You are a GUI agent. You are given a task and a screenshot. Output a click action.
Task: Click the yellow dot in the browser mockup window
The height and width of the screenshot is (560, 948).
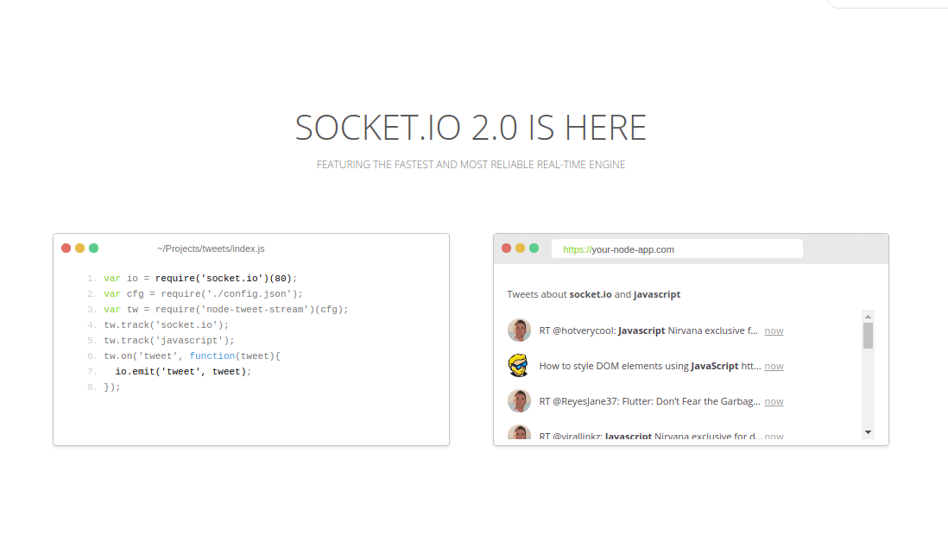click(520, 249)
